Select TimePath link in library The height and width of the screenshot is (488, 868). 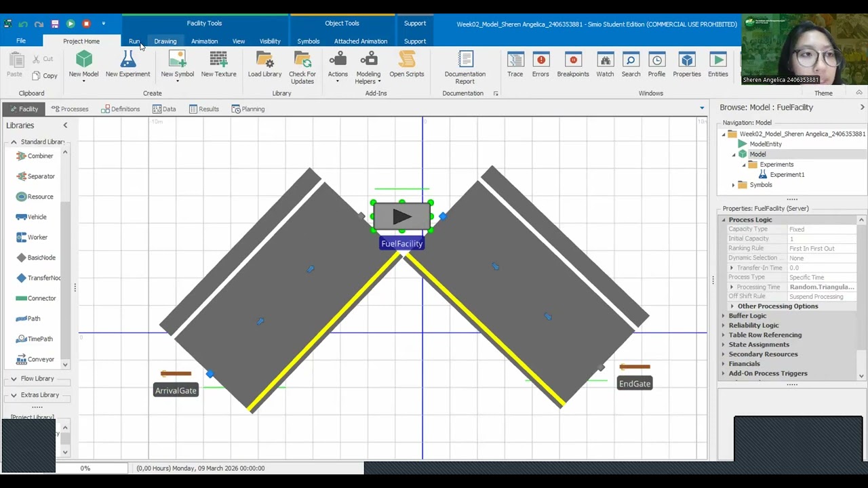(34, 339)
